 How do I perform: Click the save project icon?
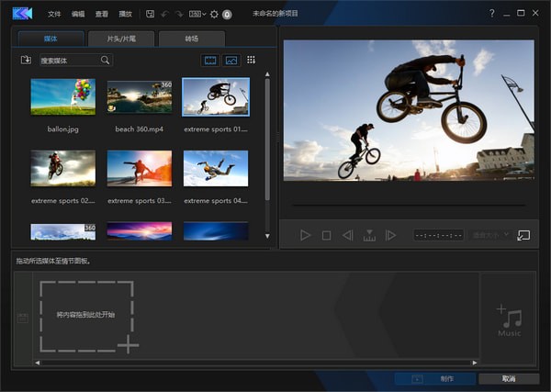(x=149, y=15)
